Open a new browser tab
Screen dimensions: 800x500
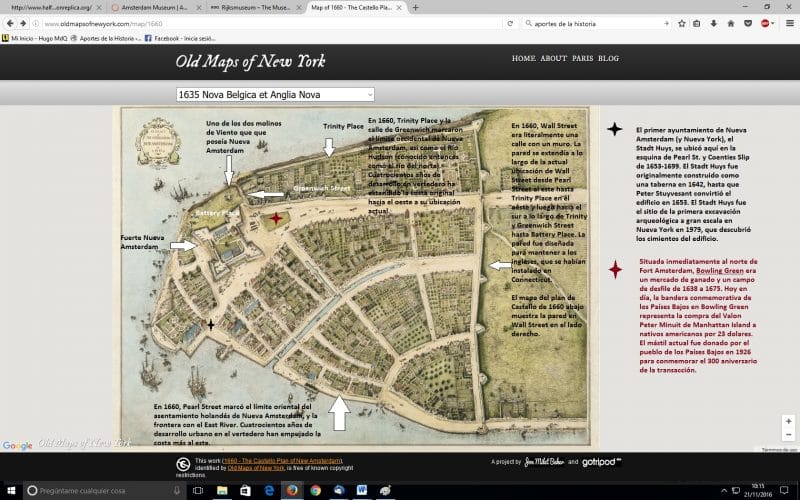tap(415, 8)
